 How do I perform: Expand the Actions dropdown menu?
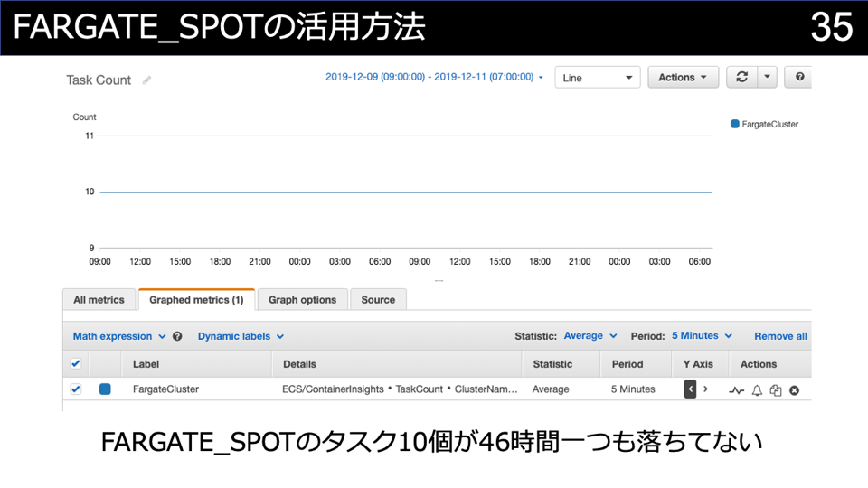[x=683, y=78]
